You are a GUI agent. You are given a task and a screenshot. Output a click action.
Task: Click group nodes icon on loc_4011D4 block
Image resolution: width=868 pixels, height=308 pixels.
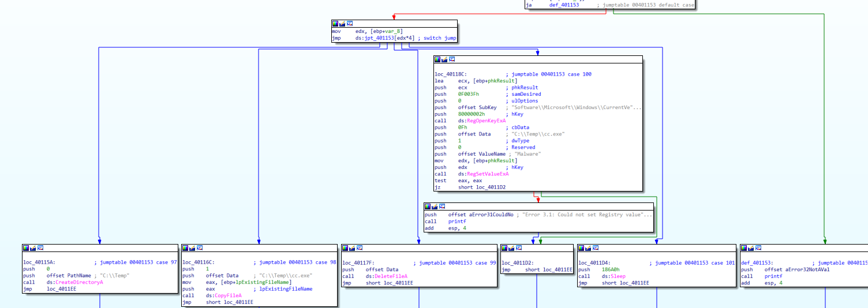coord(596,248)
